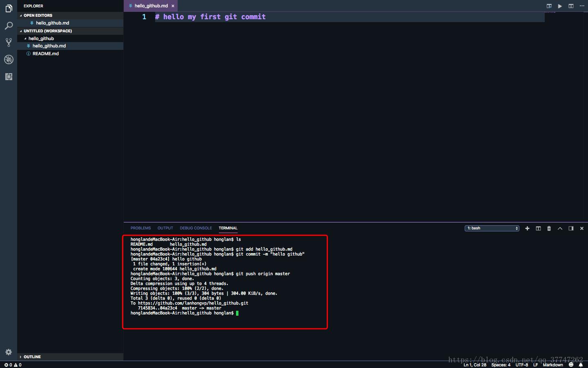Viewport: 588px width, 368px height.
Task: Split the editor with the top-right icon
Action: point(571,6)
